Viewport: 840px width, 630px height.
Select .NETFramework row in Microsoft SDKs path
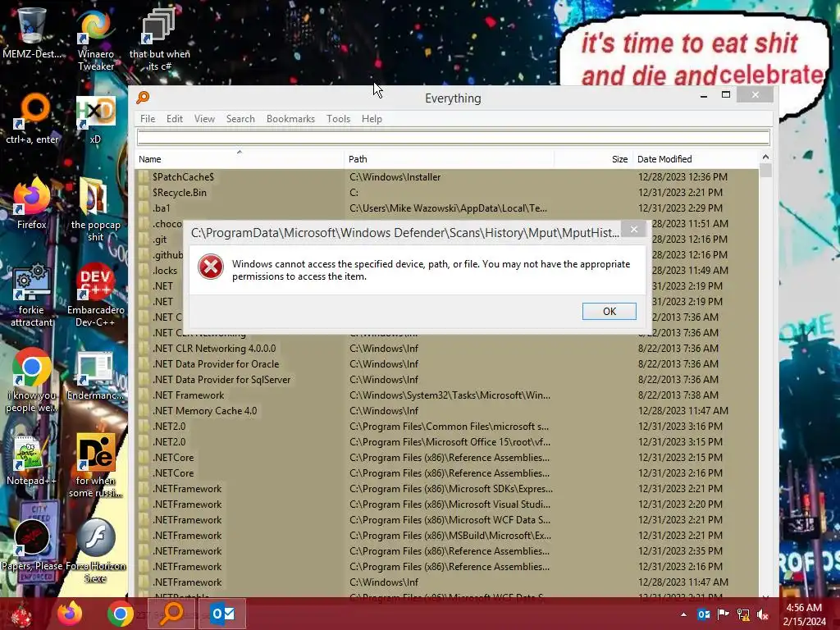pyautogui.click(x=447, y=489)
